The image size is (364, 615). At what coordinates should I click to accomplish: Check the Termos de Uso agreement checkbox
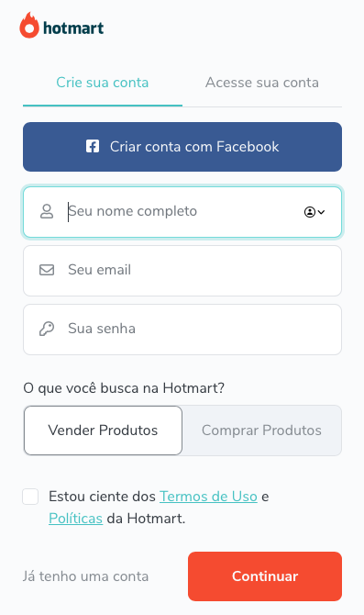coord(30,497)
